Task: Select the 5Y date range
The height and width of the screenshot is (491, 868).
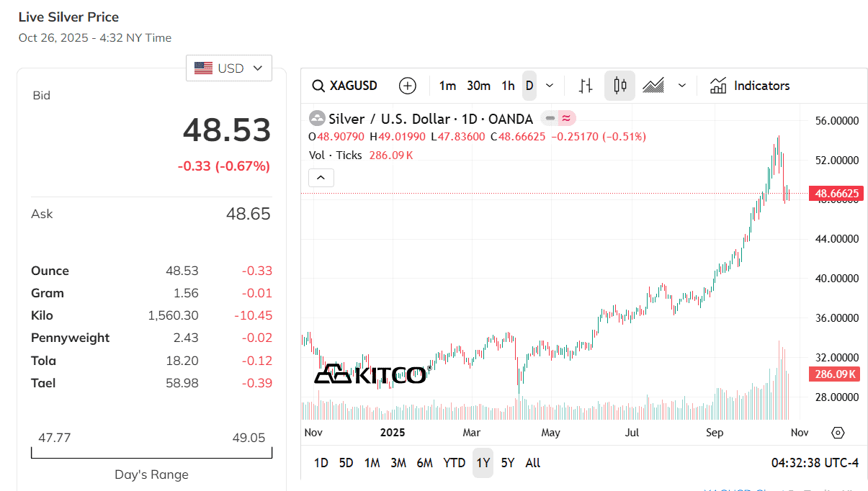Action: click(x=508, y=463)
